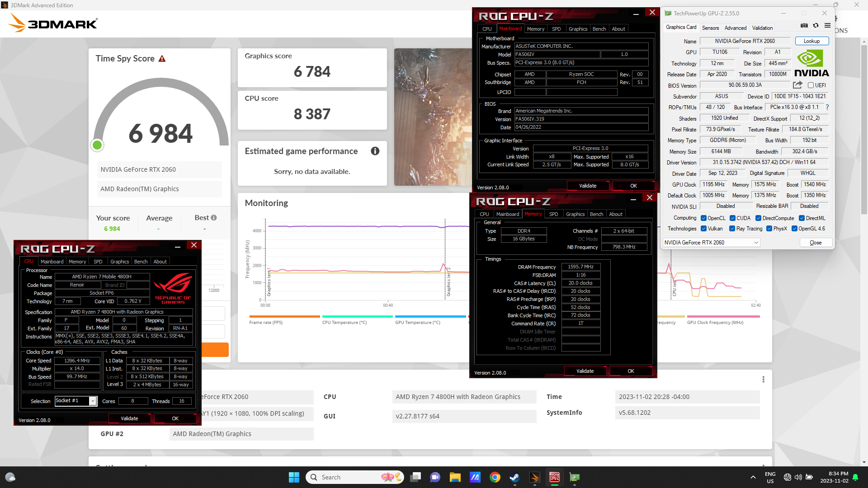Open the clock and date in the taskbar
Screen dimensions: 868x488
tap(834, 477)
